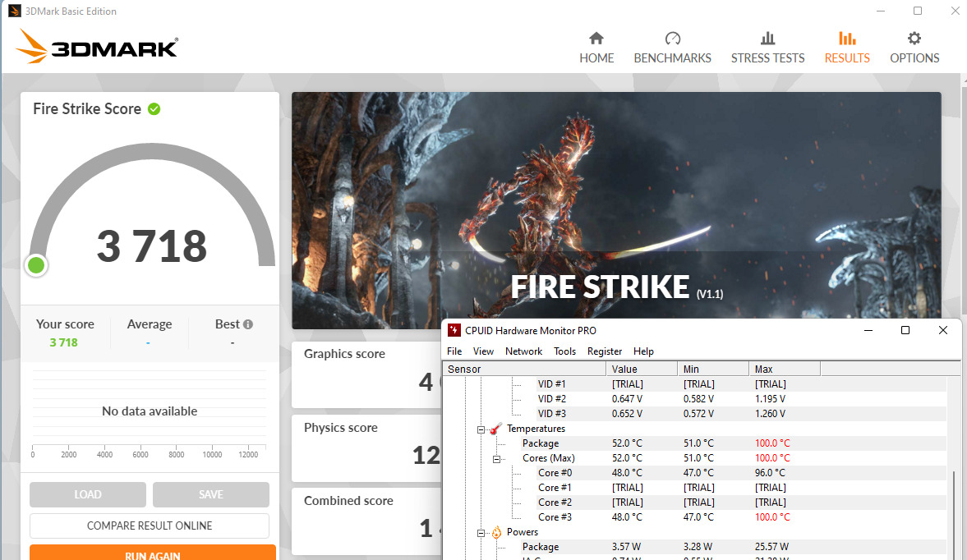Click the Sensor column header
Viewport: 967px width, 560px height.
pos(524,369)
